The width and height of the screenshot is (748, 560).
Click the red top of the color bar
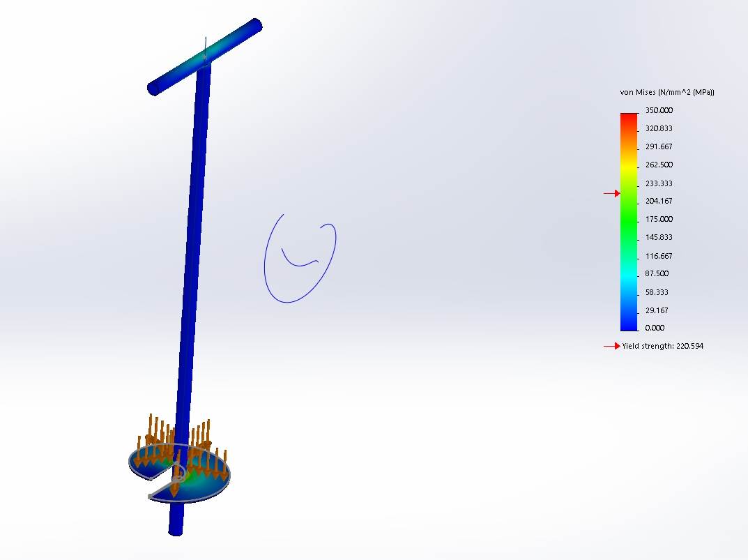click(629, 117)
